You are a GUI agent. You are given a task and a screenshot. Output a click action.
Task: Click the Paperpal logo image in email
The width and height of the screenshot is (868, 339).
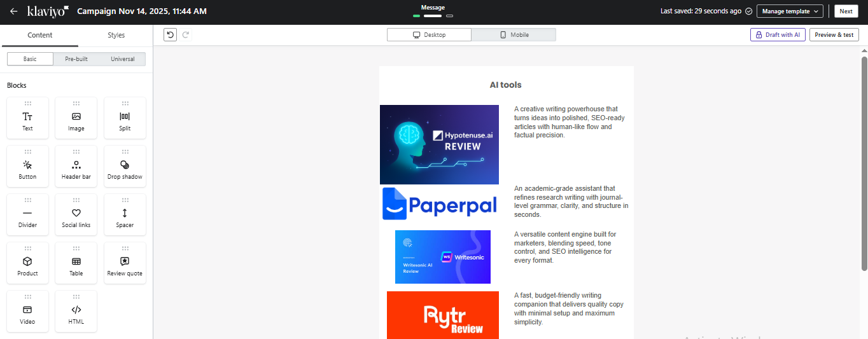(x=439, y=205)
